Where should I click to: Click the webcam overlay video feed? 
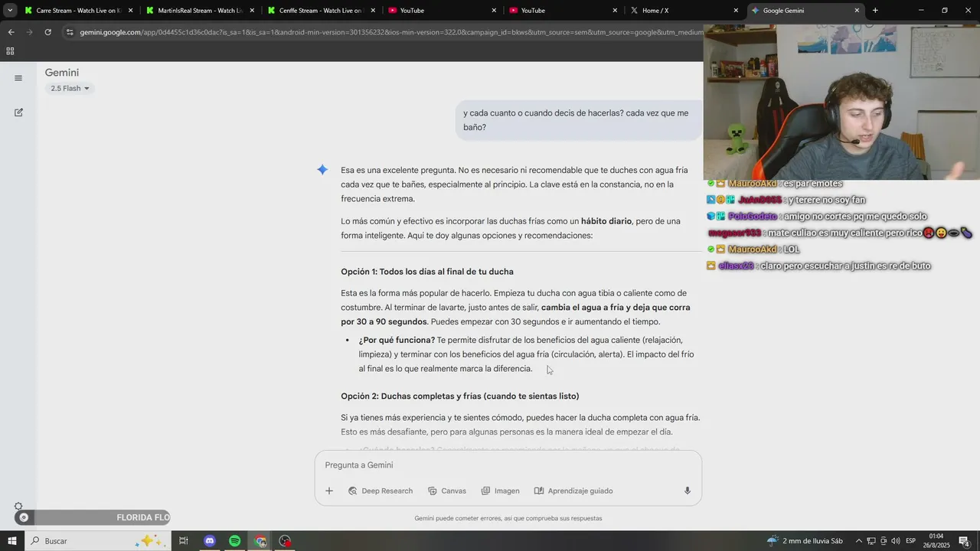841,102
